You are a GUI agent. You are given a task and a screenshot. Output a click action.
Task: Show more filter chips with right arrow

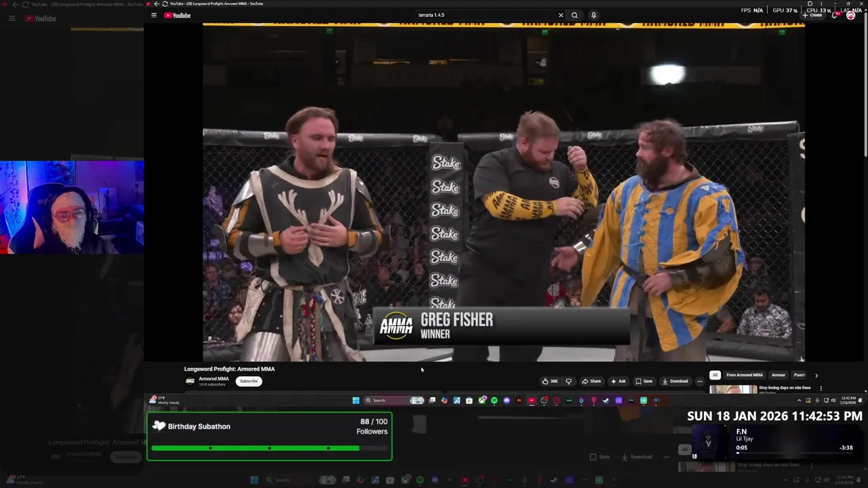(816, 375)
